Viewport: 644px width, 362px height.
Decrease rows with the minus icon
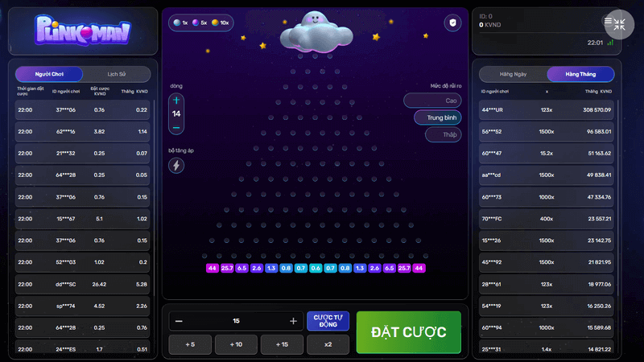point(176,128)
